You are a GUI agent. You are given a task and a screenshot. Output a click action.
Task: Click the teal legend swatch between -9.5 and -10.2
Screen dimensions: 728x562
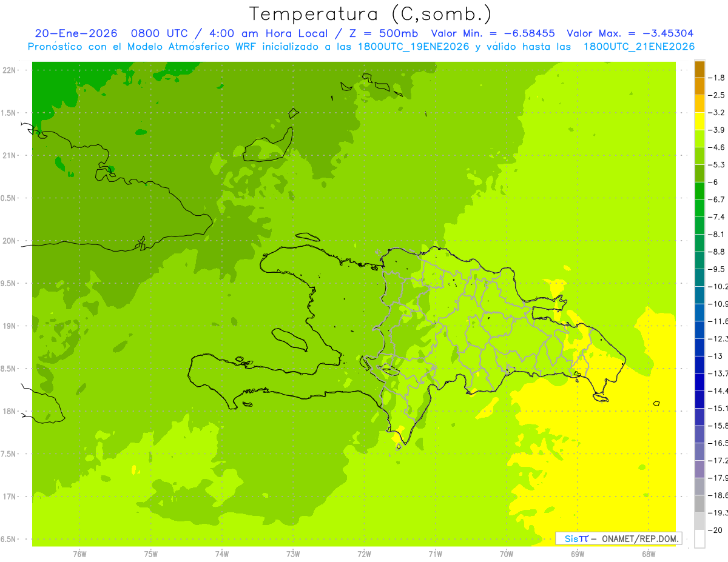(x=699, y=278)
